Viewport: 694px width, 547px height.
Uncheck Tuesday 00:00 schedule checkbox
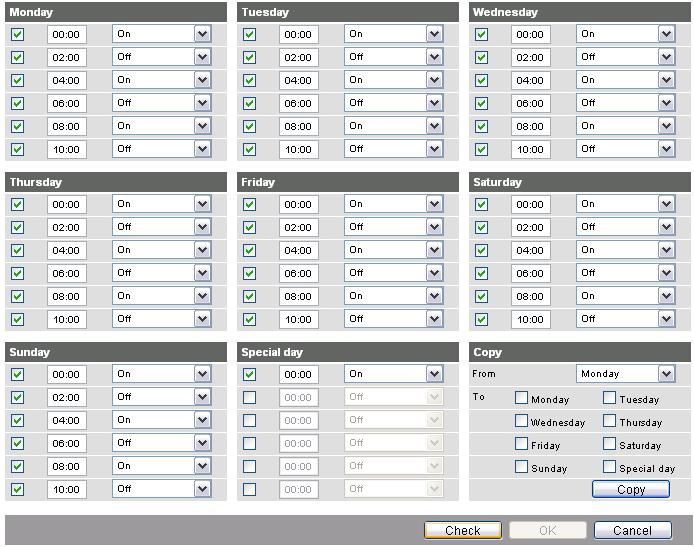pos(249,35)
